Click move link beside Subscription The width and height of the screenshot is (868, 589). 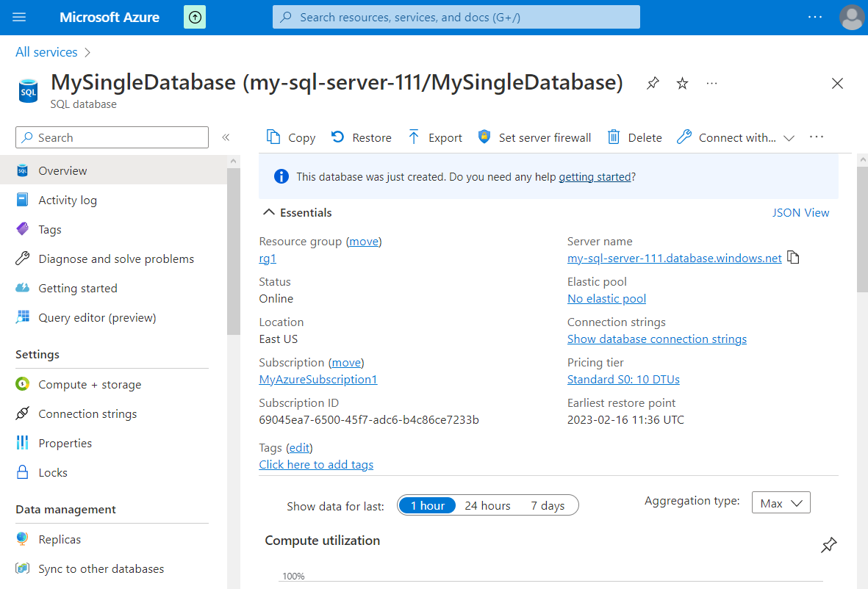point(346,363)
